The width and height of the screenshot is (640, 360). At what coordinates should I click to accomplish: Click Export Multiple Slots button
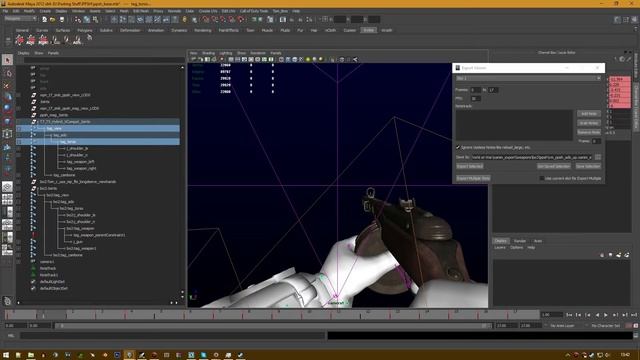pyautogui.click(x=473, y=178)
